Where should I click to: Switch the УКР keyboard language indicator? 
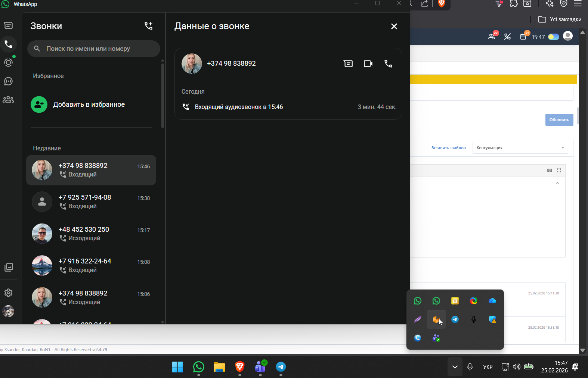click(x=488, y=367)
